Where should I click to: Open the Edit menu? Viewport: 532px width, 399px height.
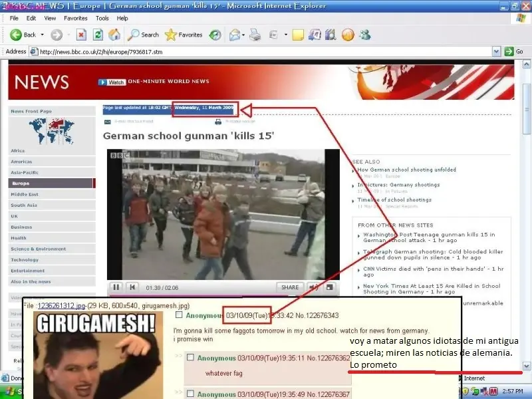tap(31, 19)
